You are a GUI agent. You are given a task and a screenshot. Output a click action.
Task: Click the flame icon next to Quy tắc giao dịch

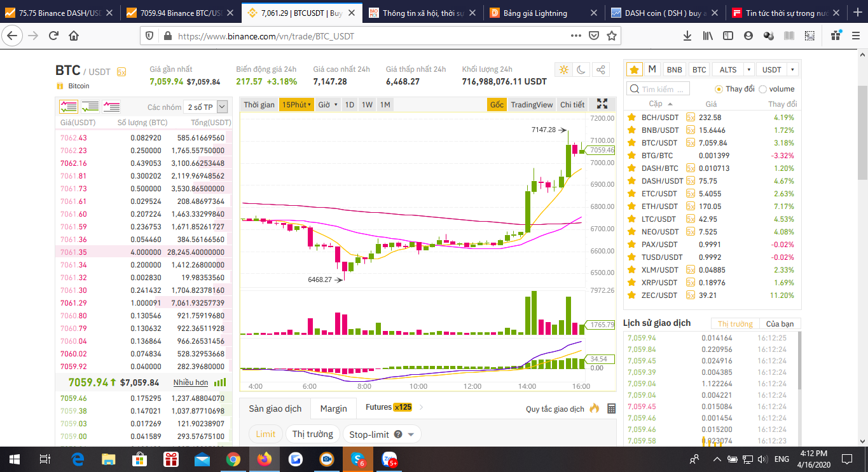pyautogui.click(x=595, y=408)
